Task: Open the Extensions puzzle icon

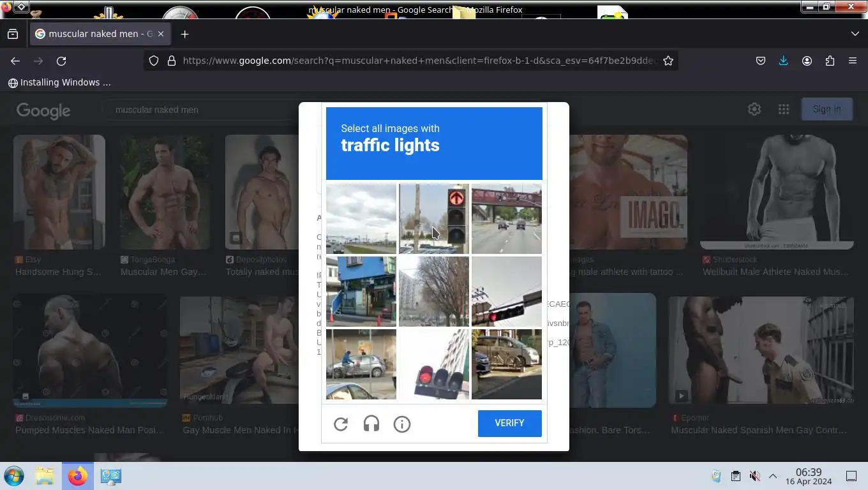Action: (830, 61)
